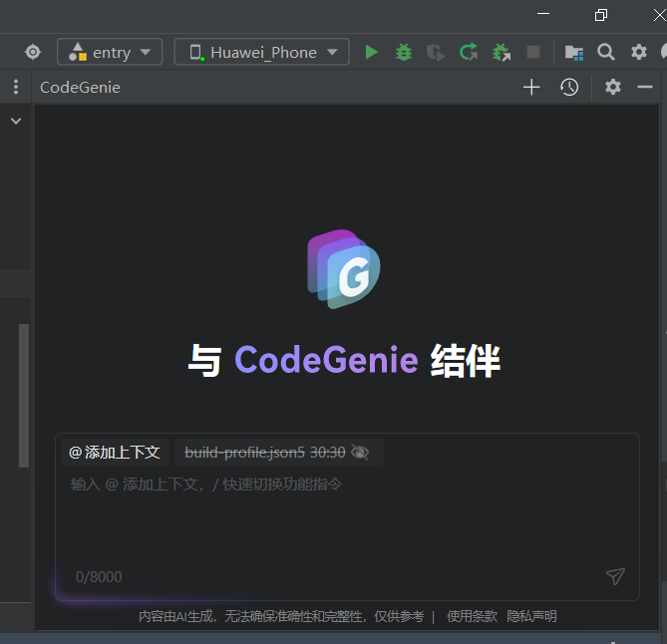This screenshot has width=667, height=644.
Task: Run the app with green play button
Action: click(x=371, y=52)
